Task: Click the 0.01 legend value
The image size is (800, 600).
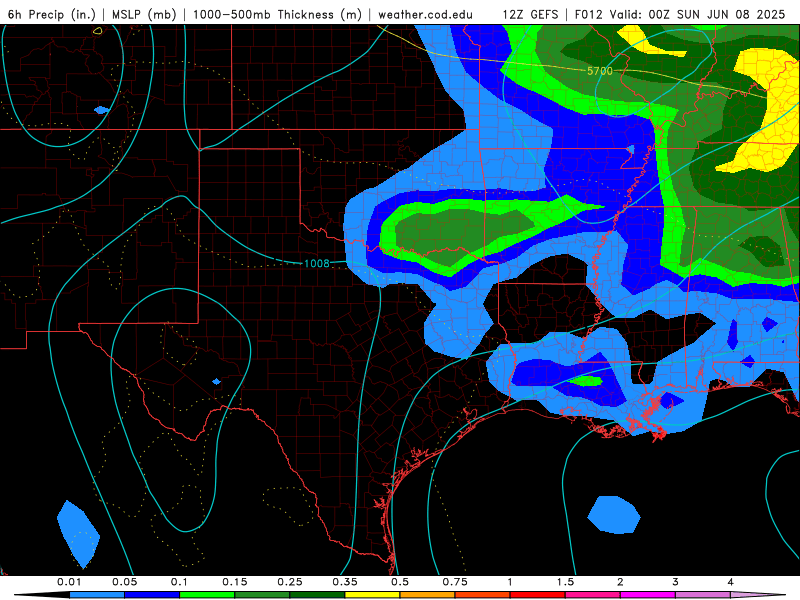Action: pyautogui.click(x=69, y=582)
